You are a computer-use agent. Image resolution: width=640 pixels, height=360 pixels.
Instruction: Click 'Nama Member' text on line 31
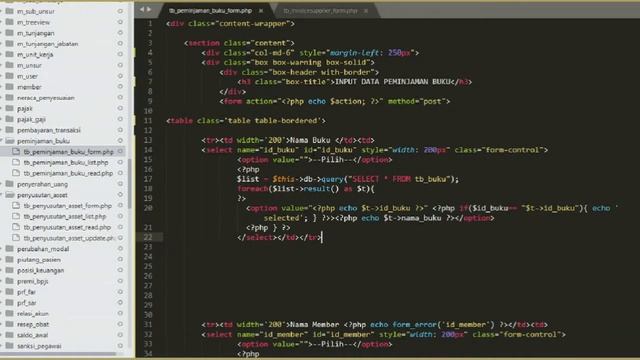[315, 324]
